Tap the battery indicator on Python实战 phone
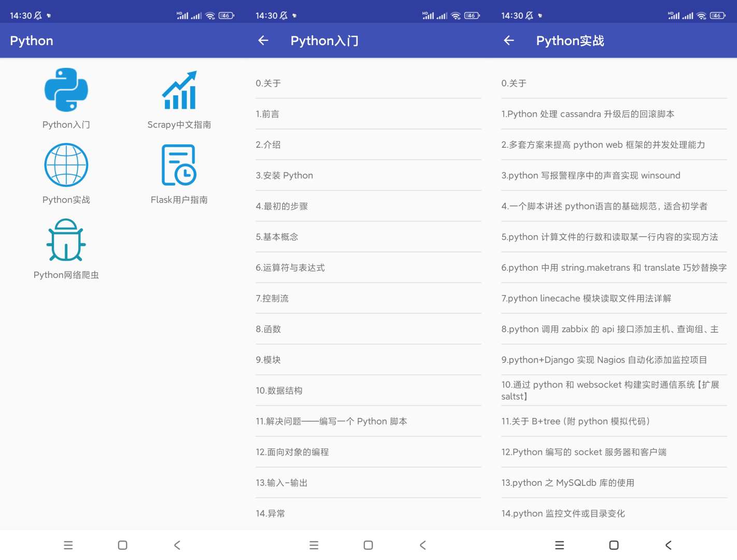Viewport: 737px width, 560px height. tap(717, 16)
